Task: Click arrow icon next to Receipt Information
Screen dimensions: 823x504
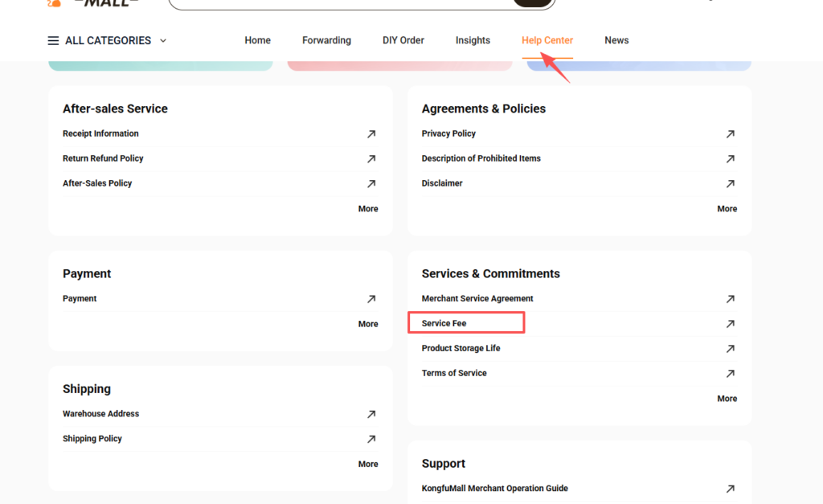Action: click(x=371, y=134)
